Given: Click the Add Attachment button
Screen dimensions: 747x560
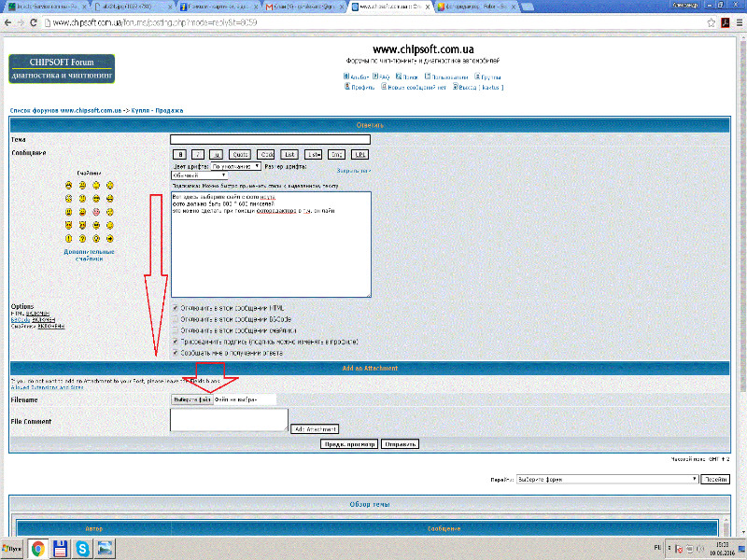Looking at the screenshot, I should (x=314, y=429).
